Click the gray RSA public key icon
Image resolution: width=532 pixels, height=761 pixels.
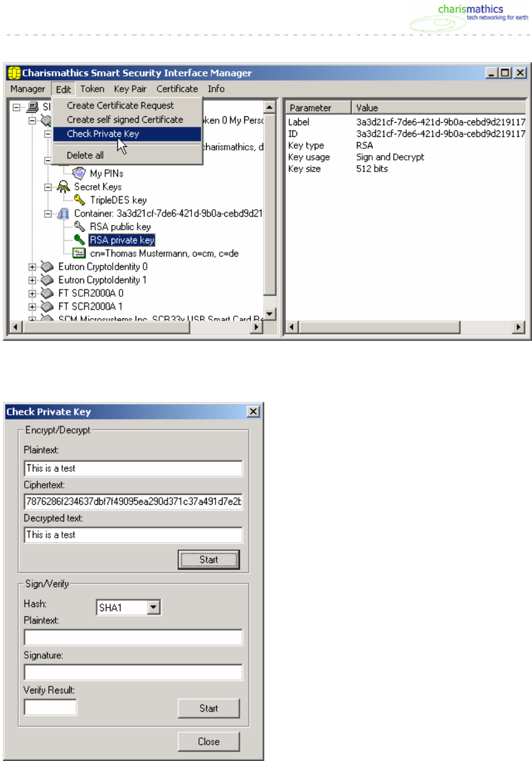pos(80,227)
